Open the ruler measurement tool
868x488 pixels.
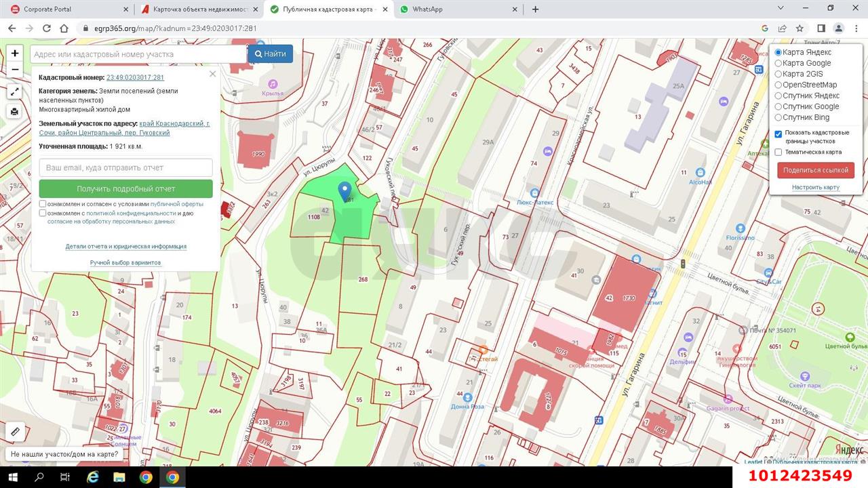[15, 431]
